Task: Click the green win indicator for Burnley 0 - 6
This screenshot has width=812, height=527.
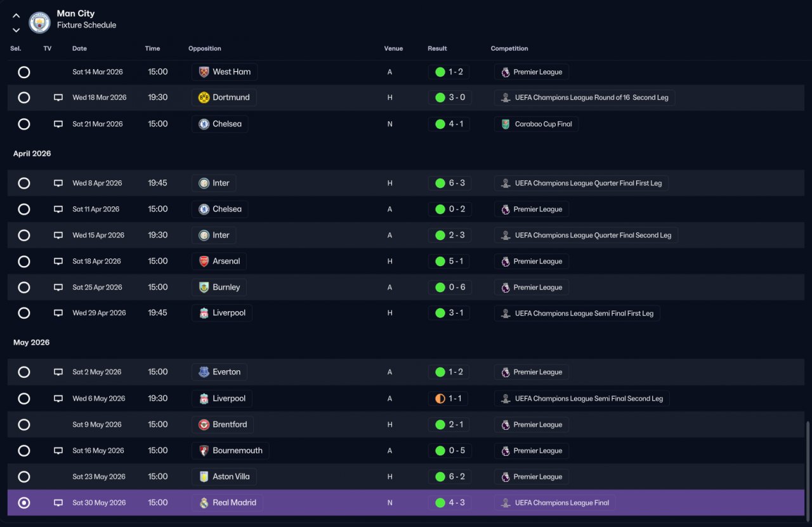Action: [x=440, y=288]
